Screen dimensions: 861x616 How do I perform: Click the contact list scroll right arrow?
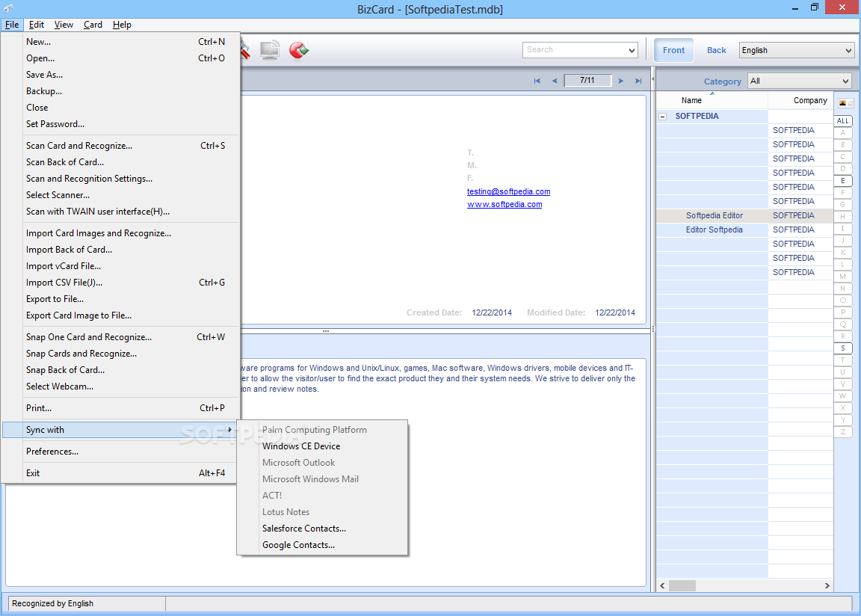pos(827,586)
